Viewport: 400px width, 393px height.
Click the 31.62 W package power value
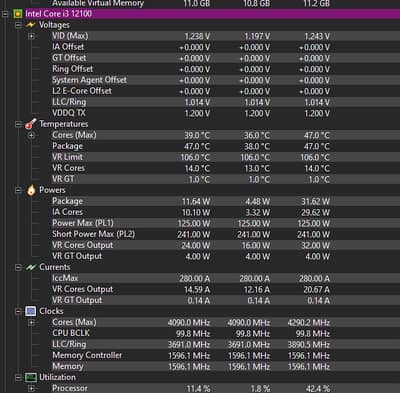(x=315, y=202)
